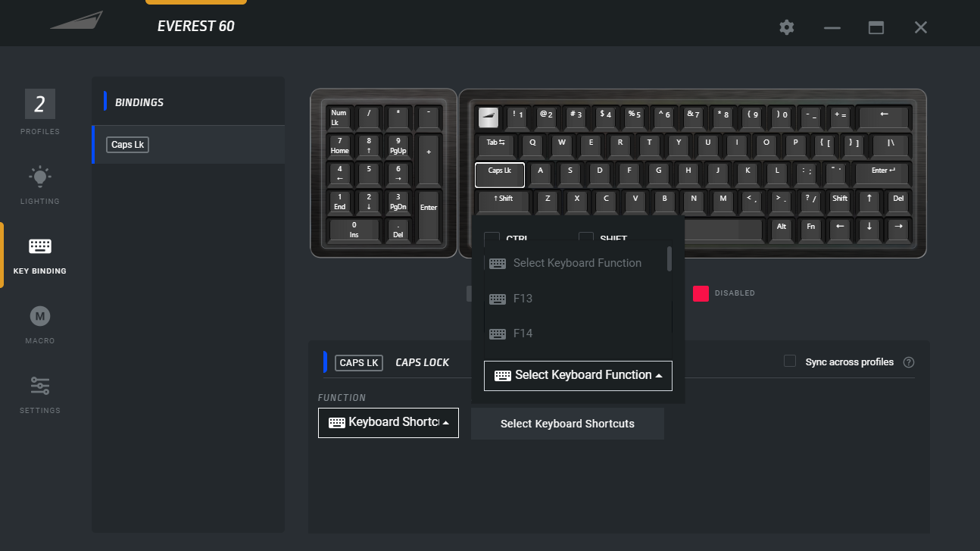Select the Alt key beside Fn
Viewport: 980px width, 551px height.
coord(781,230)
